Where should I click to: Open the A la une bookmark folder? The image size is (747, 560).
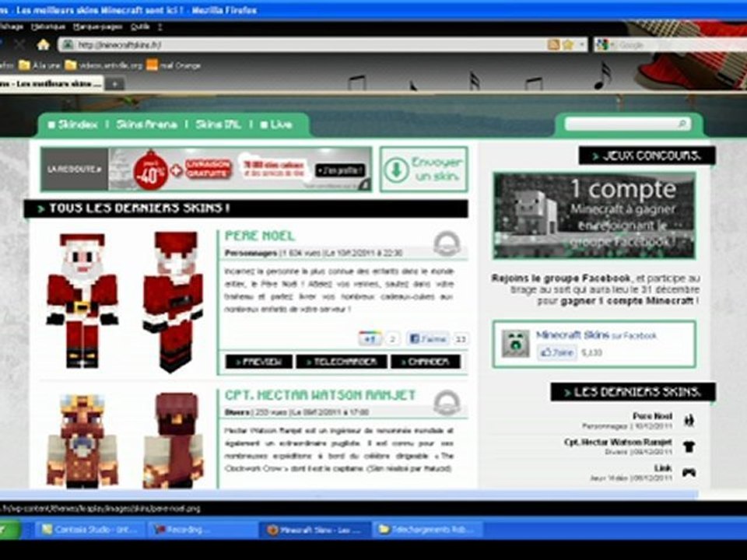40,65
